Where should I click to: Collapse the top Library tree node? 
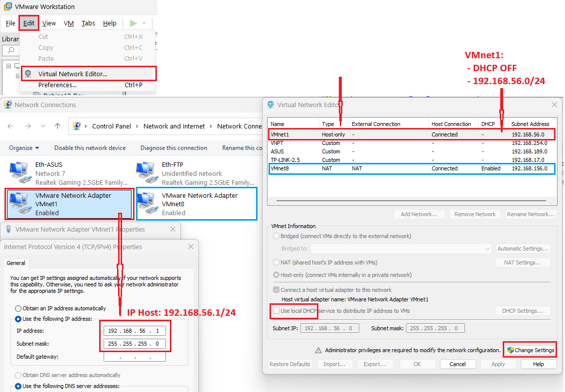click(8, 66)
